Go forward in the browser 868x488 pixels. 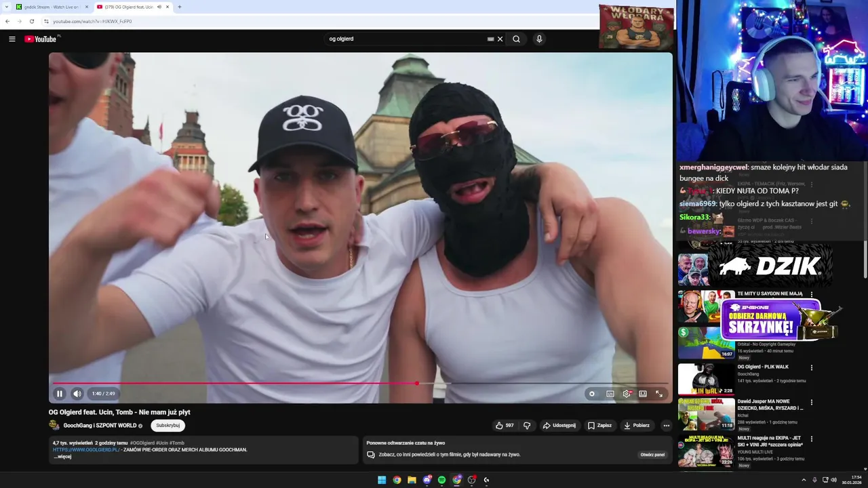tap(19, 21)
